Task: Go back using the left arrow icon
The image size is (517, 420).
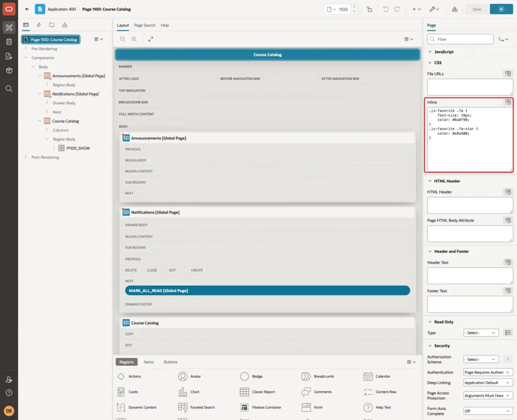Action: (x=27, y=9)
